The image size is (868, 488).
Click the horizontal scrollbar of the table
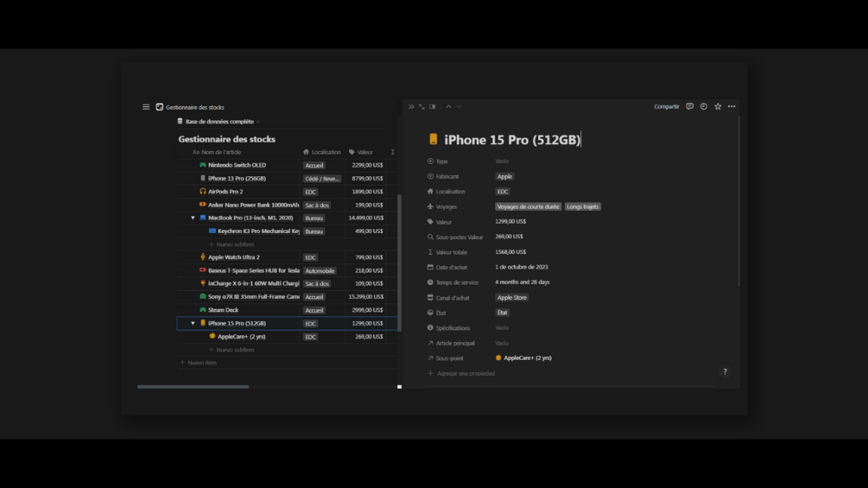193,387
